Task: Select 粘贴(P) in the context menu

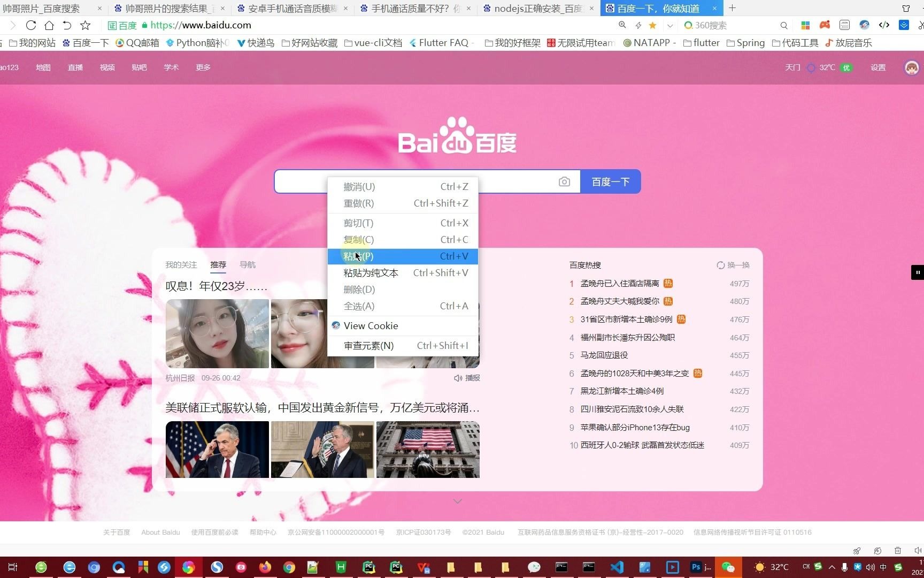Action: coord(403,256)
